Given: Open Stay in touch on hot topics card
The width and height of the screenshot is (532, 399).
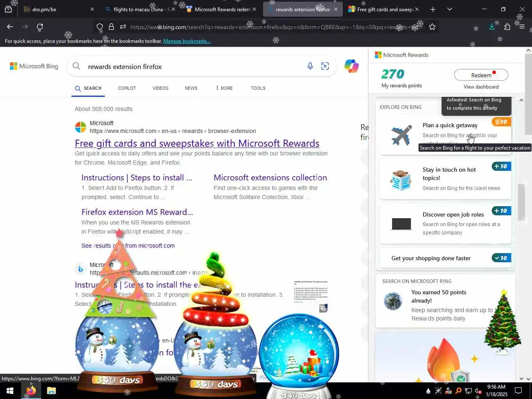Looking at the screenshot, I should (446, 179).
